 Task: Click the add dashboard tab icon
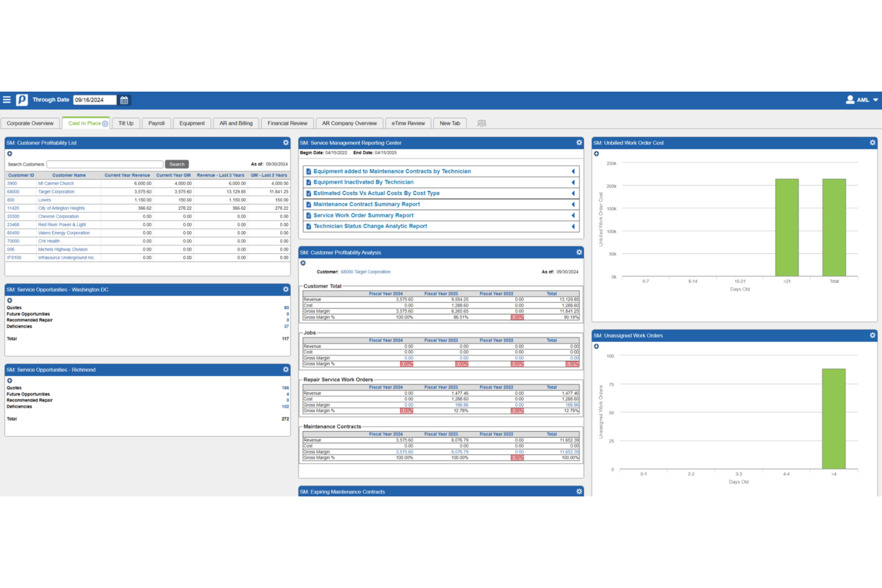(x=482, y=123)
